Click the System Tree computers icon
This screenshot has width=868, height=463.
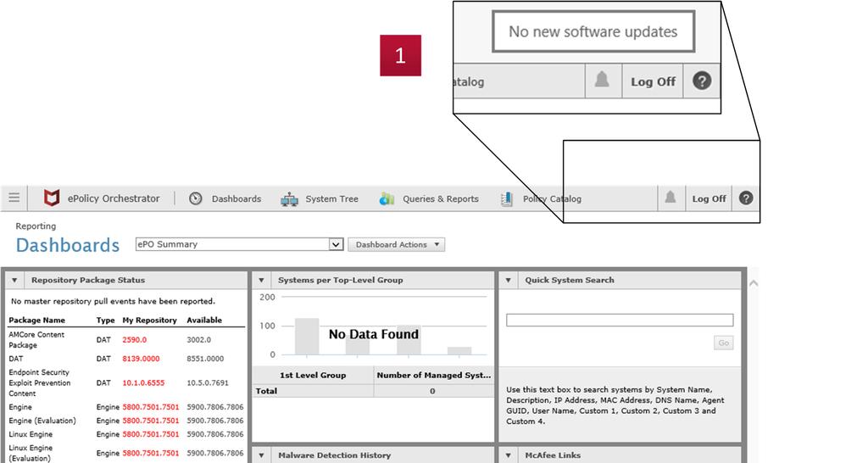pos(289,198)
